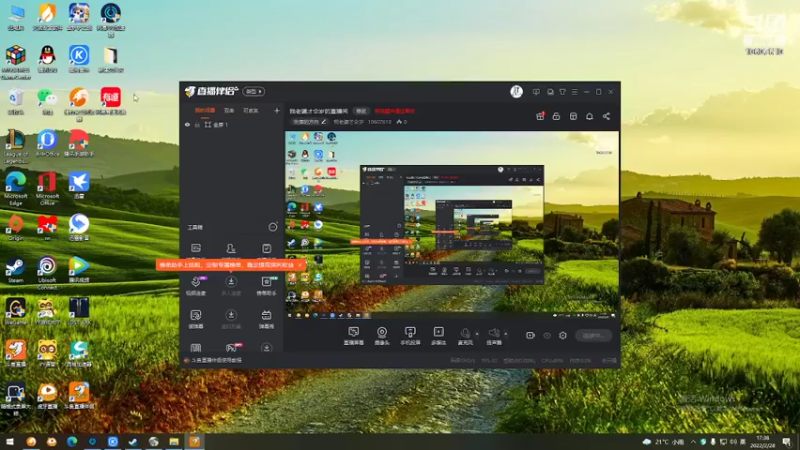Click the circular icon beside the 工具箱 label

(x=273, y=227)
